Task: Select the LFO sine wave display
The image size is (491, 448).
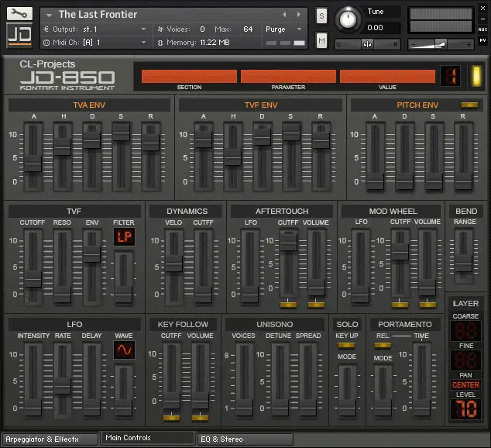Action: click(125, 350)
